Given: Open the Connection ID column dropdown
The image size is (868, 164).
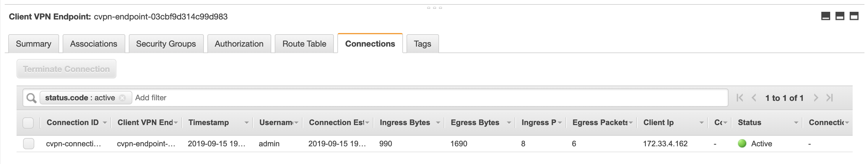Looking at the screenshot, I should [x=105, y=123].
